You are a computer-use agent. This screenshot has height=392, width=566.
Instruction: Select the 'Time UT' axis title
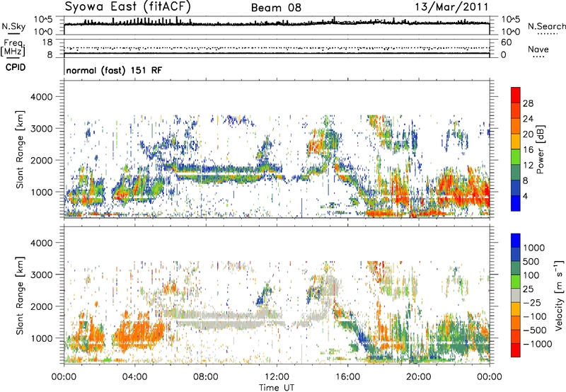(277, 388)
